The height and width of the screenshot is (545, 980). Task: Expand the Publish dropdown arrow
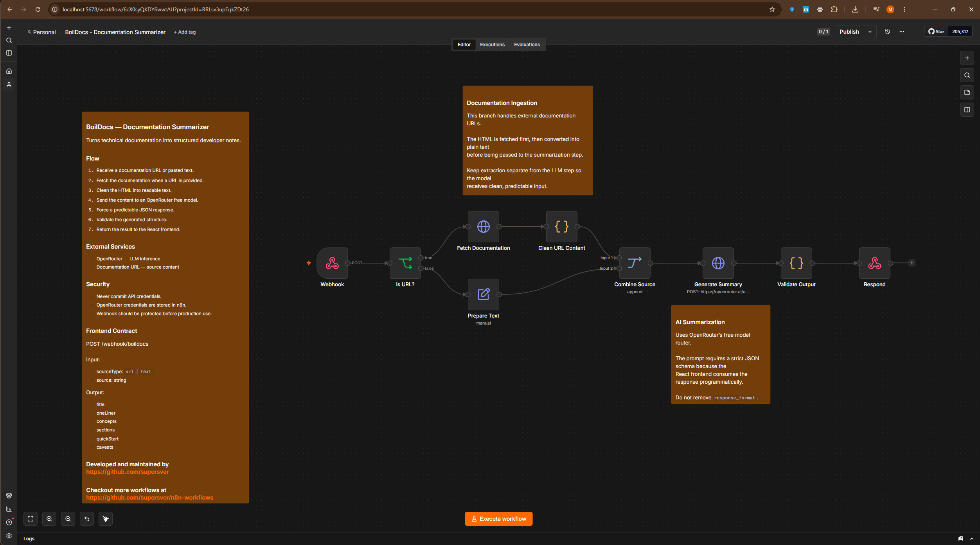click(870, 32)
